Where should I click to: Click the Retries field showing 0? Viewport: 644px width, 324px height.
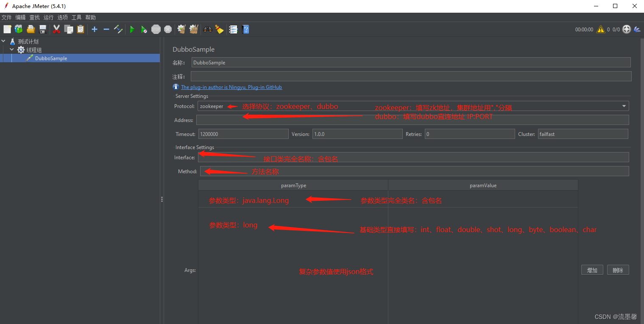470,134
